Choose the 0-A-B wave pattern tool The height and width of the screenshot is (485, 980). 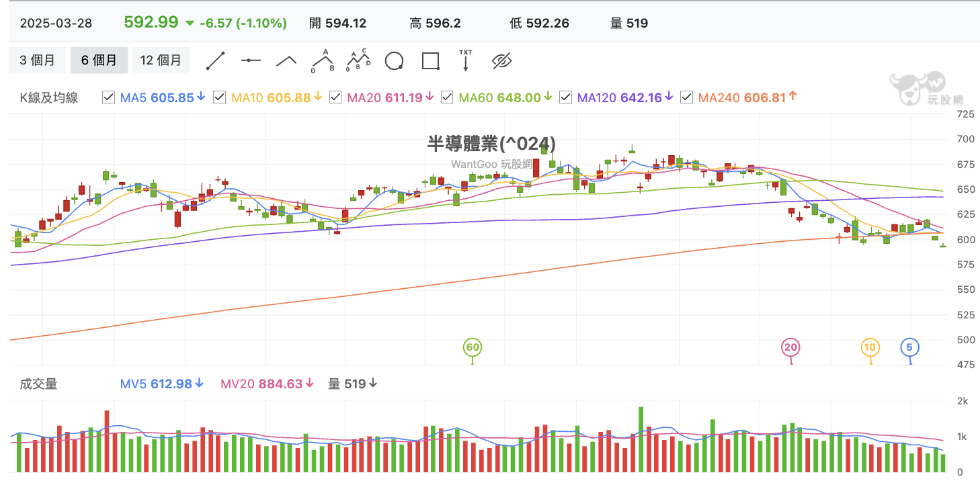point(323,60)
